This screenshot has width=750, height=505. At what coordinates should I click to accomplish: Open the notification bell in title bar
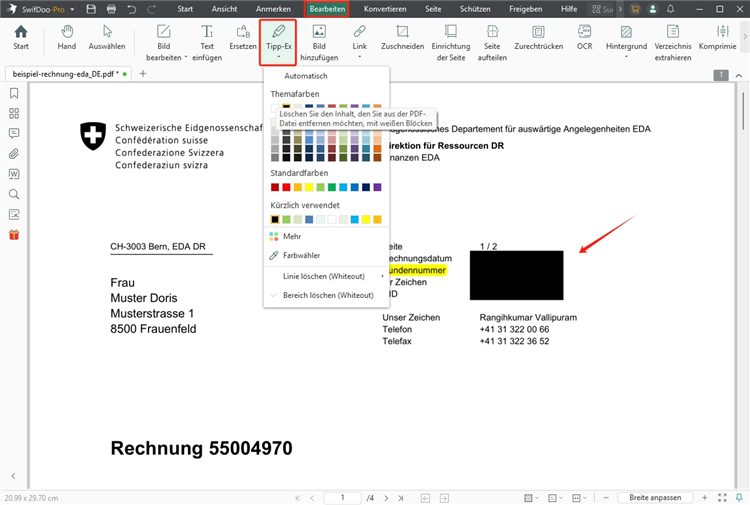coord(671,9)
